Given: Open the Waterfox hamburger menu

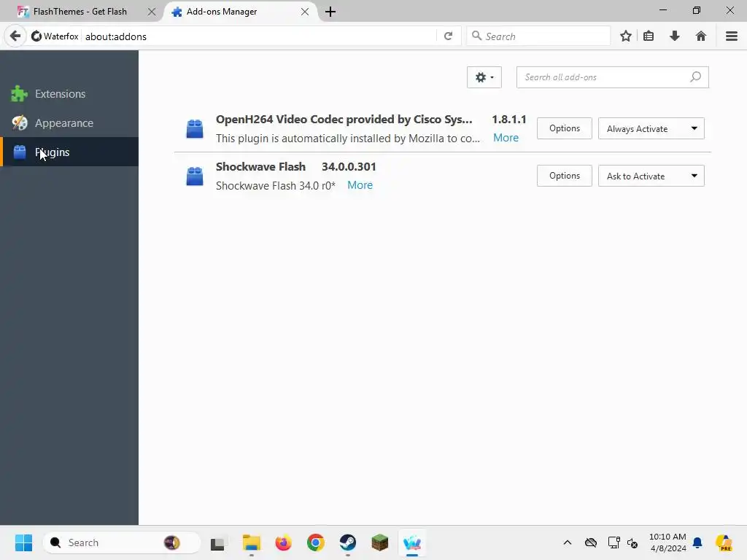Looking at the screenshot, I should click(731, 36).
